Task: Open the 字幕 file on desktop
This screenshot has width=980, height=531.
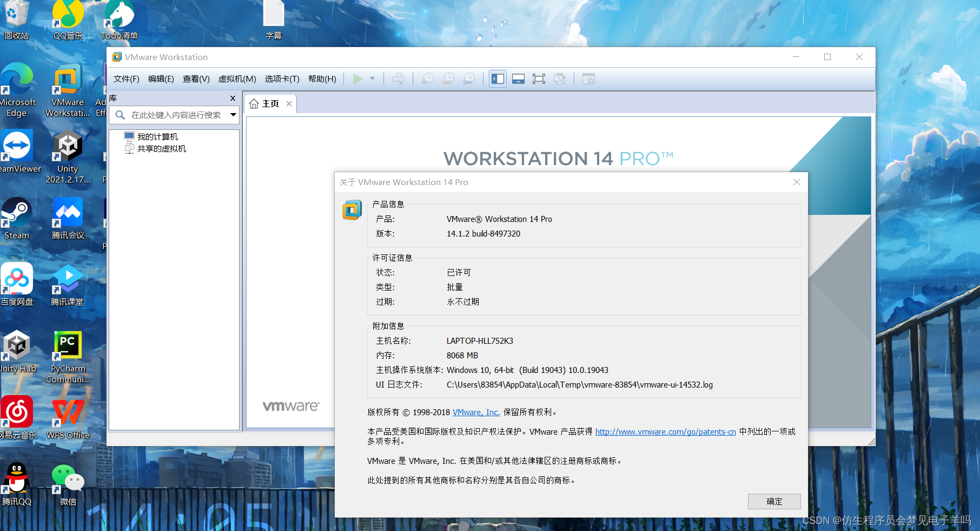Action: (x=274, y=21)
